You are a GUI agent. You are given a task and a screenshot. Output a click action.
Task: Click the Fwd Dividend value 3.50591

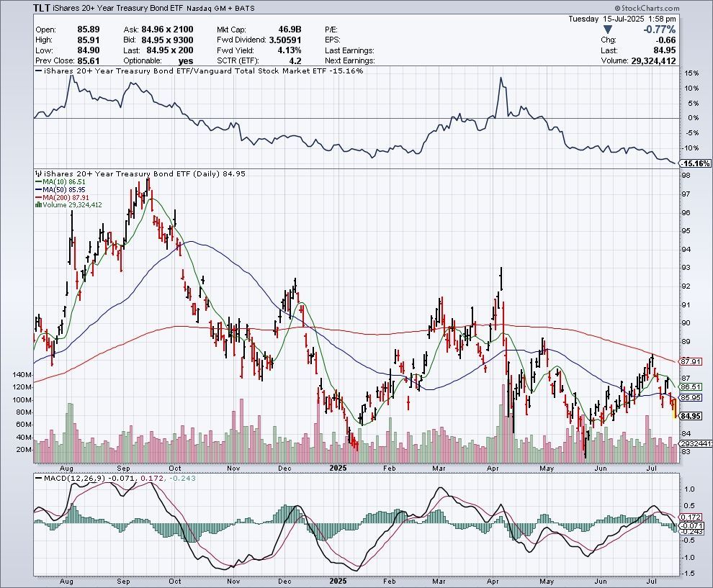pos(285,40)
